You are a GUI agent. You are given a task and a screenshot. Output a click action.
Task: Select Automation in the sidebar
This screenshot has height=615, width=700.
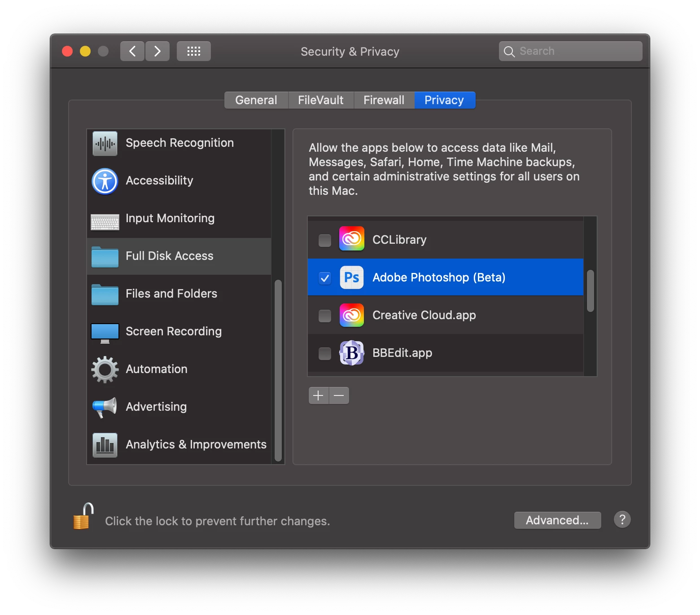[x=179, y=369]
